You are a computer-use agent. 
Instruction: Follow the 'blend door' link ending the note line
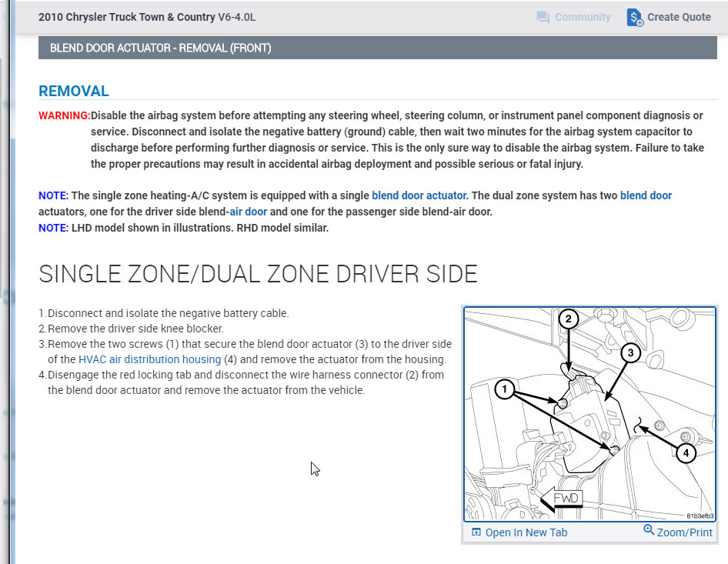point(646,195)
